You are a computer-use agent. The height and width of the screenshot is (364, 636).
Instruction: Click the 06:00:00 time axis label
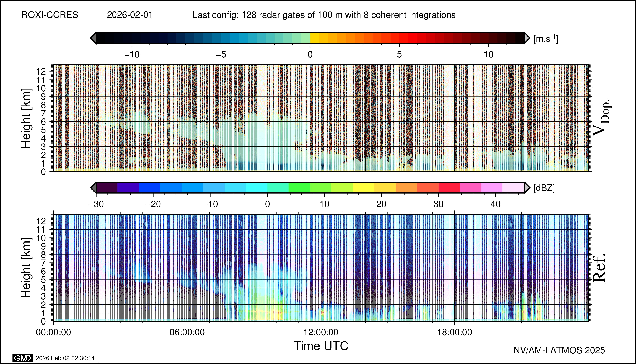pyautogui.click(x=187, y=332)
